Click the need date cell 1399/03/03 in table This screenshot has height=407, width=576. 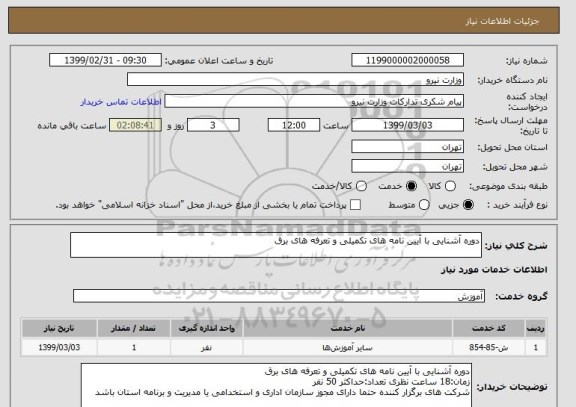59,347
